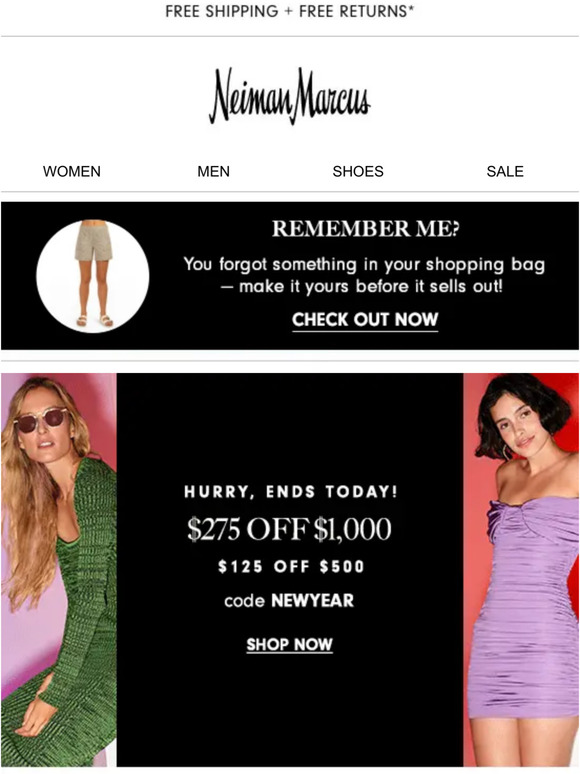Viewport: 580px width, 774px height.
Task: Go to the SHOES section
Action: point(358,171)
